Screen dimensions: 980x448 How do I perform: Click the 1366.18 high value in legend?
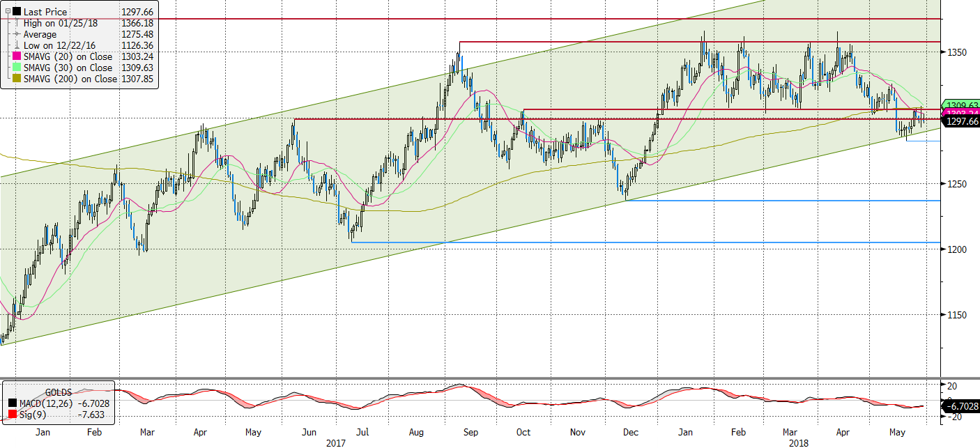(137, 23)
